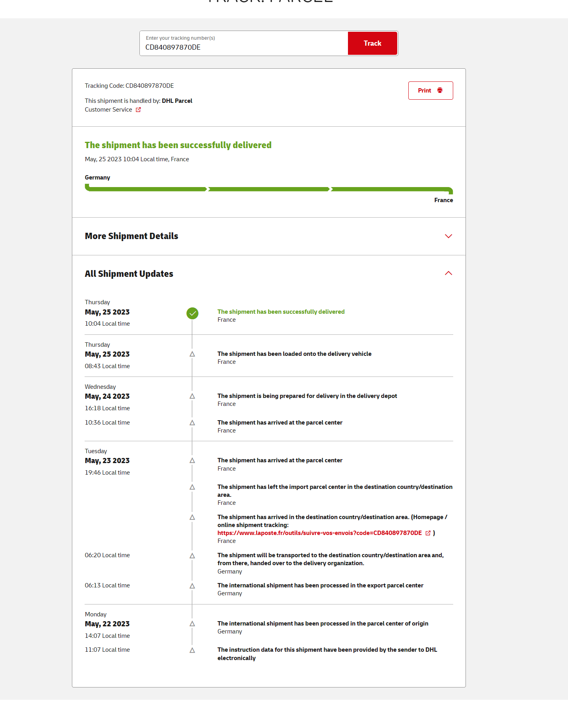
Task: Click triangle marker for export parcel center processing
Action: coord(192,586)
